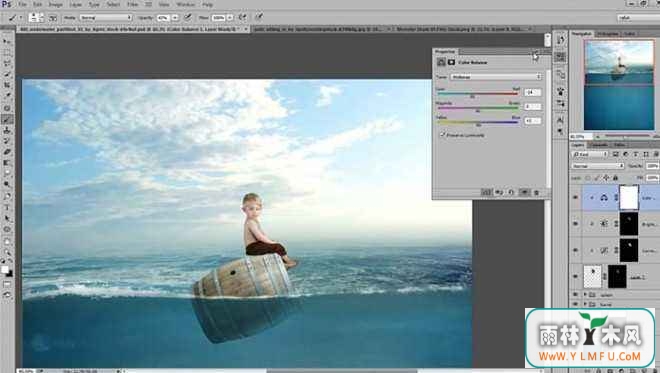
Task: Toggle Preserve Luminosity checkbox
Action: pyautogui.click(x=442, y=135)
